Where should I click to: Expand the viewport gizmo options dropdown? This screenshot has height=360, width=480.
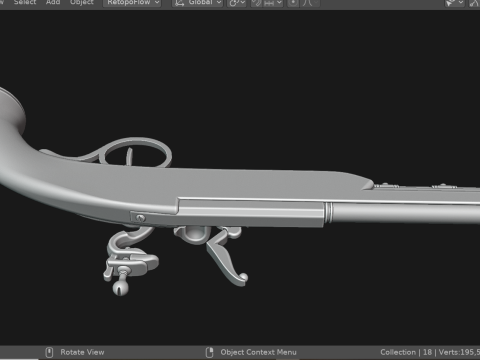click(x=455, y=3)
